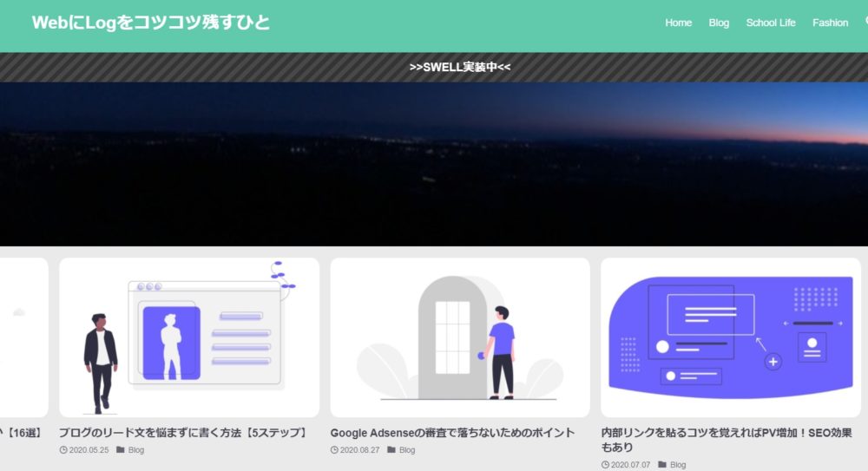Open the Fashion menu item
Viewport: 868px width, 471px height.
[830, 23]
